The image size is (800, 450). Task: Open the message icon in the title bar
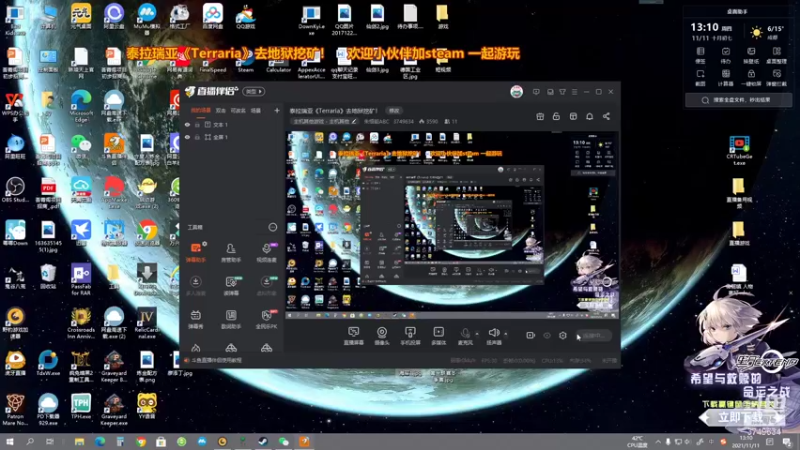[x=536, y=92]
